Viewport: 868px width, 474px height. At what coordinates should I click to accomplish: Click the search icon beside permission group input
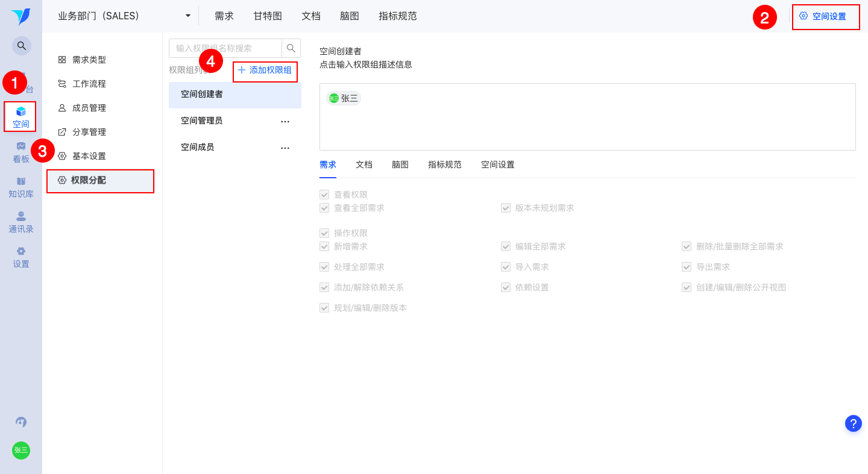[x=291, y=48]
